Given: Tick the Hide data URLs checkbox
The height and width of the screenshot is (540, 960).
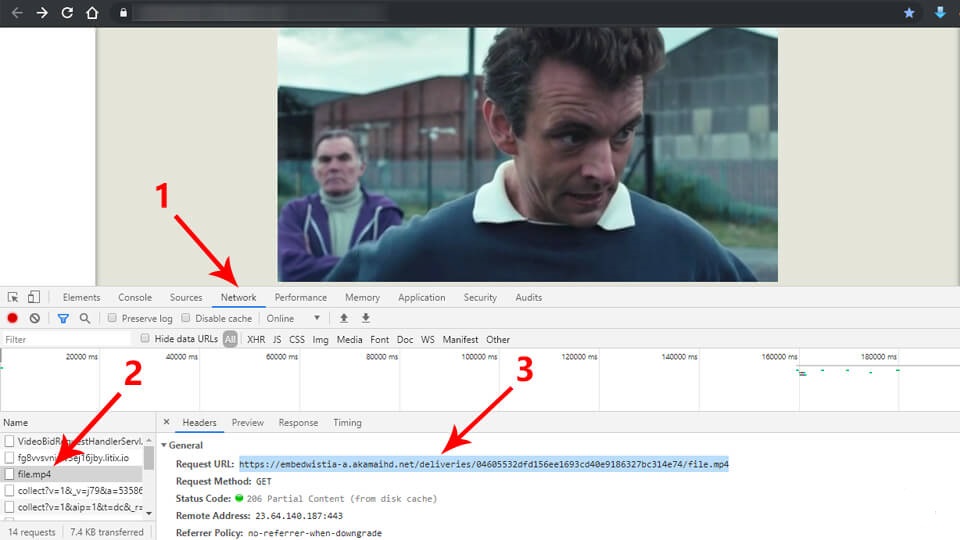Looking at the screenshot, I should click(x=146, y=339).
